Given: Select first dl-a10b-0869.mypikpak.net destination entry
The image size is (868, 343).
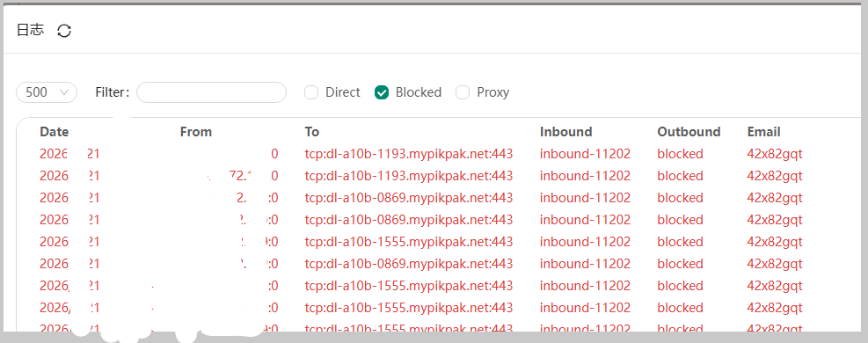Looking at the screenshot, I should click(x=409, y=198).
